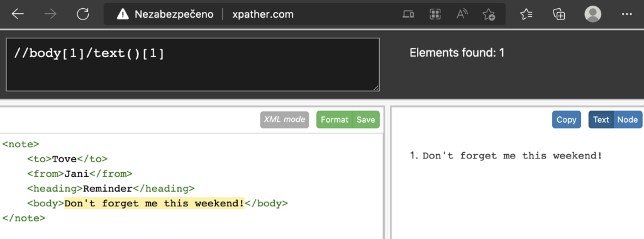Open the user profile avatar
The height and width of the screenshot is (239, 644).
592,14
